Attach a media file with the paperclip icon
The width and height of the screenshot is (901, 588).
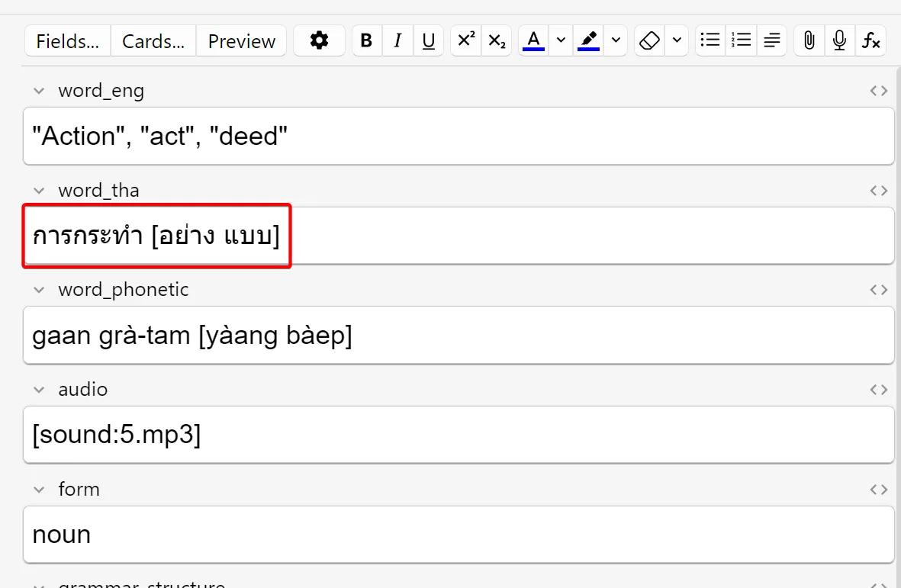click(809, 40)
